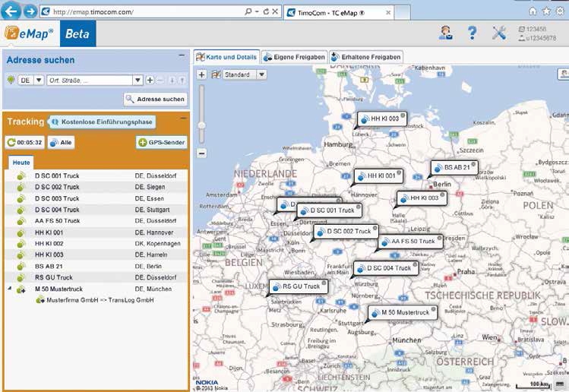Close the TimoCom browser tab
Screen dimensions: 569x392
pyautogui.click(x=388, y=13)
